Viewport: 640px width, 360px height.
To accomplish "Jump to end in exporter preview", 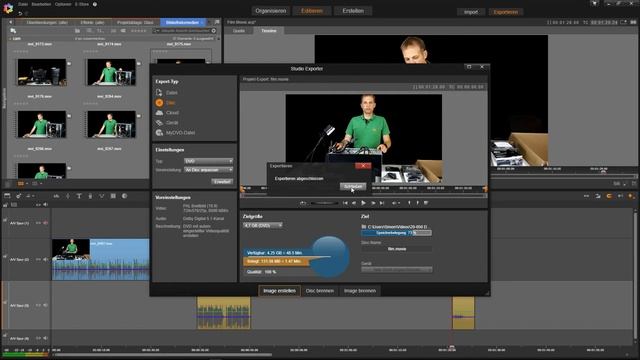I will coord(382,203).
